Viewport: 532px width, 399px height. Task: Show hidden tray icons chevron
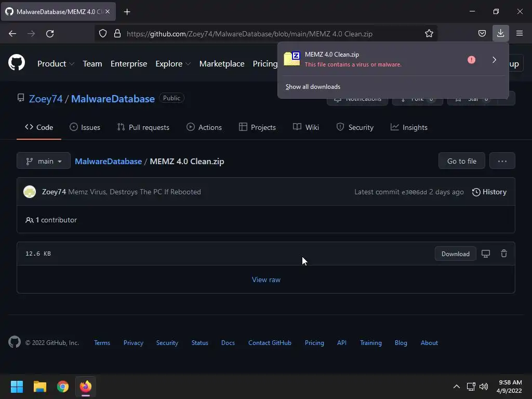[x=456, y=387]
